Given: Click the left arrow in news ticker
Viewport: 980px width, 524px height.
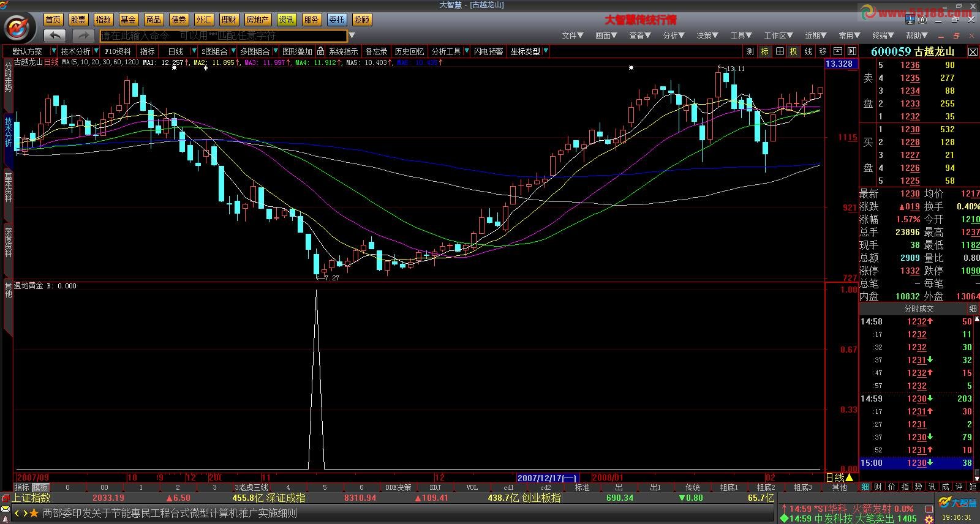Looking at the screenshot, I should [17, 513].
